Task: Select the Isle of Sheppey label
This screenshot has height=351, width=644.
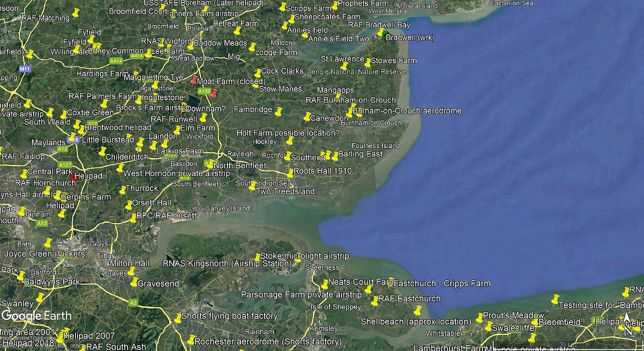Action: tap(336, 307)
